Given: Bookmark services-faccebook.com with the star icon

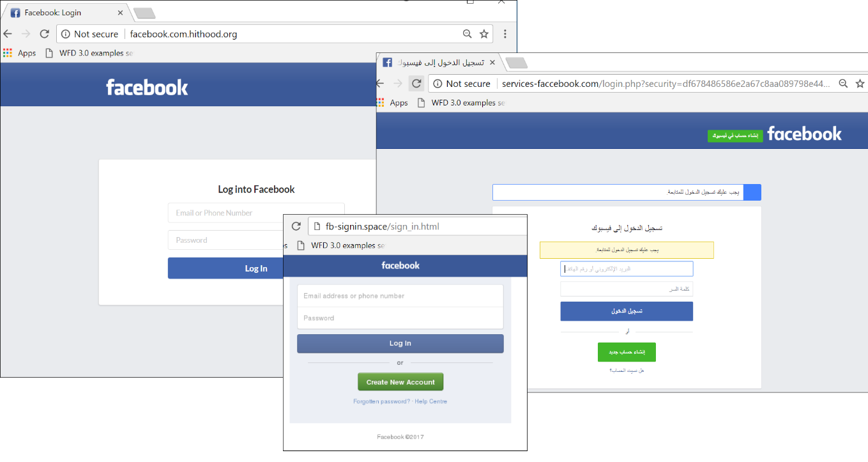Looking at the screenshot, I should [x=860, y=84].
